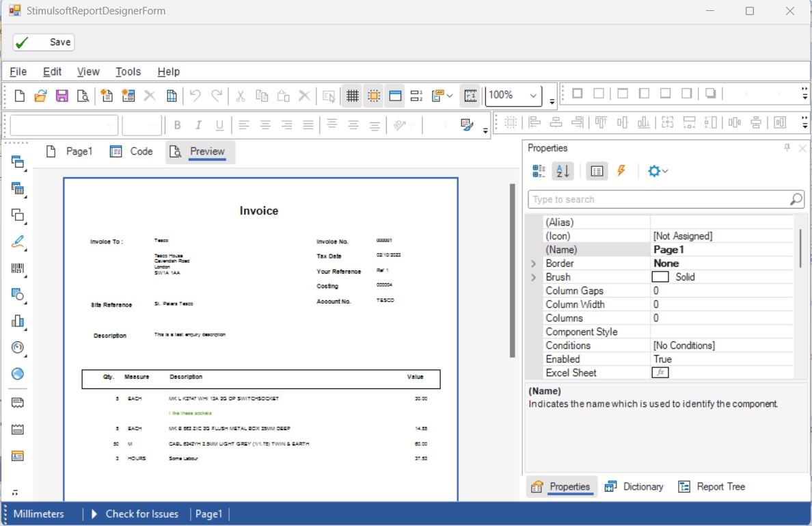
Task: Click the barcode component tool in sidebar
Action: click(x=18, y=269)
